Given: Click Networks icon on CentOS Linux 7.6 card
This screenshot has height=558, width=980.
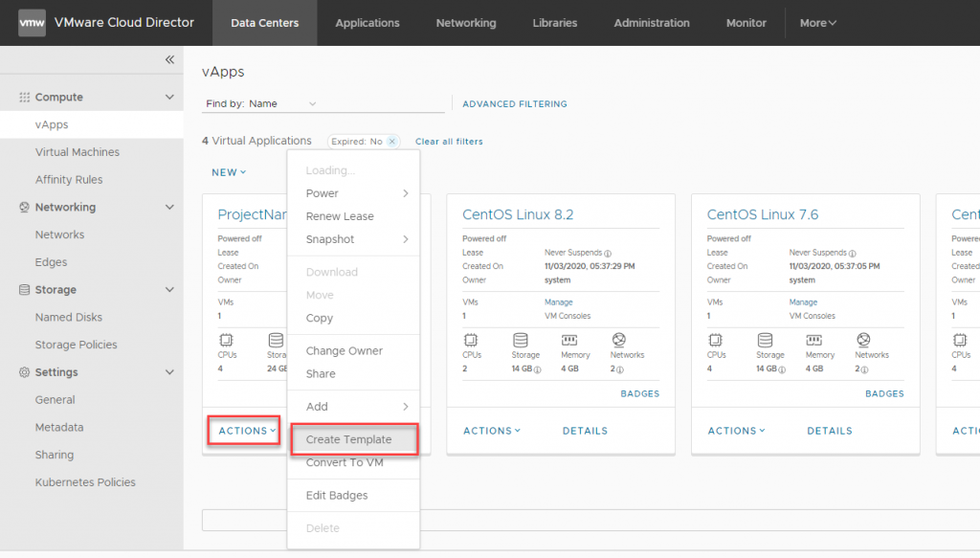Looking at the screenshot, I should coord(863,340).
